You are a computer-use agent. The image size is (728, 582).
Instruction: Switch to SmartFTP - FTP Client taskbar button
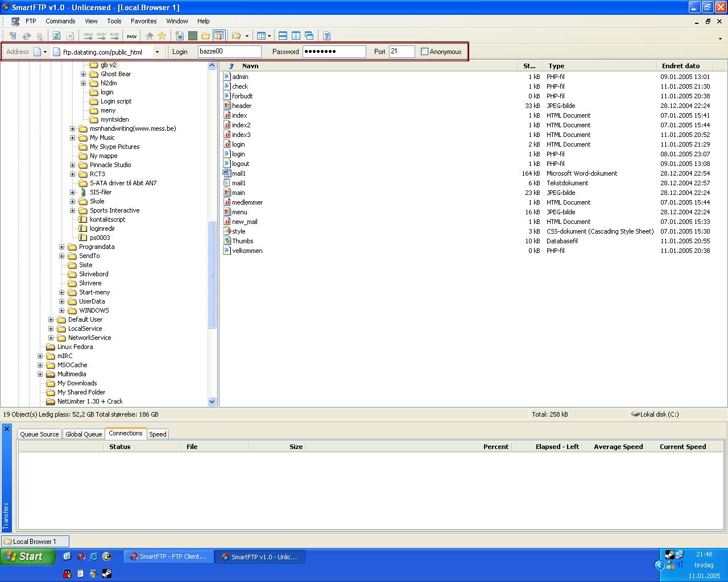click(x=168, y=557)
